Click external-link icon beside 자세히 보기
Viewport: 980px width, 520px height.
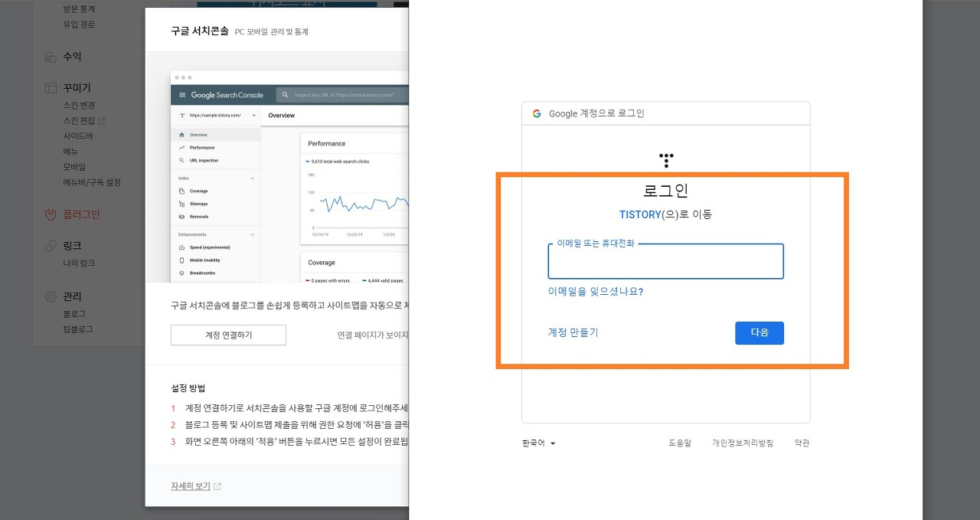(217, 486)
